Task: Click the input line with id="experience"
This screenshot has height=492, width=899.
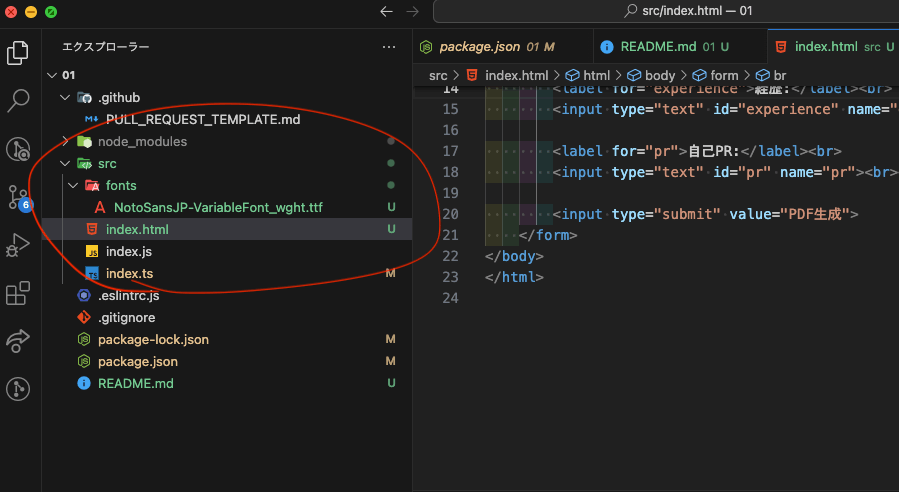Action: (x=725, y=109)
